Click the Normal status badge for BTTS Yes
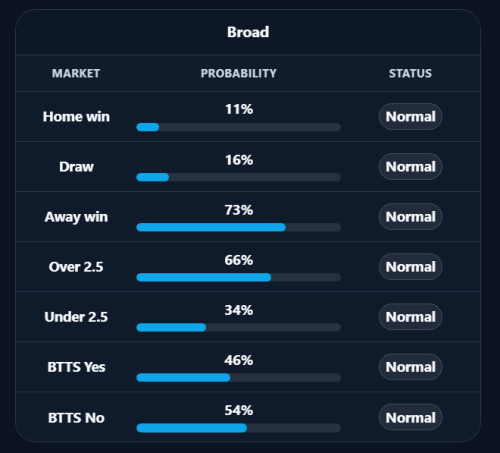The image size is (500, 453). 410,367
